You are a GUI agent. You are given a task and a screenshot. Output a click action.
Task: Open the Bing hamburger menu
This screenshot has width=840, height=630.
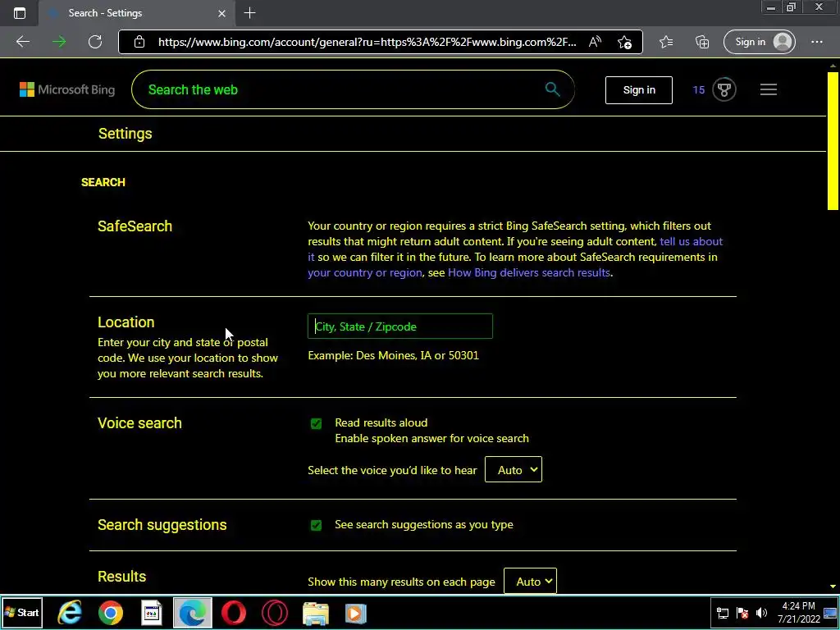768,89
